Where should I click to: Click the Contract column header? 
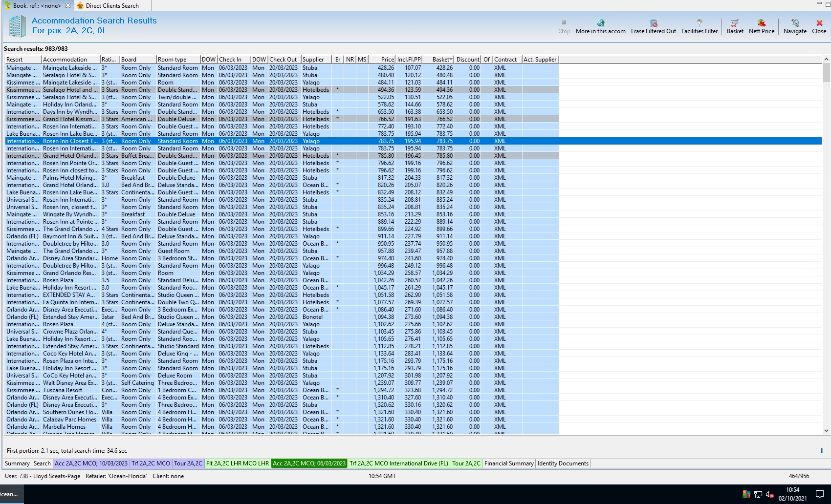pos(507,60)
